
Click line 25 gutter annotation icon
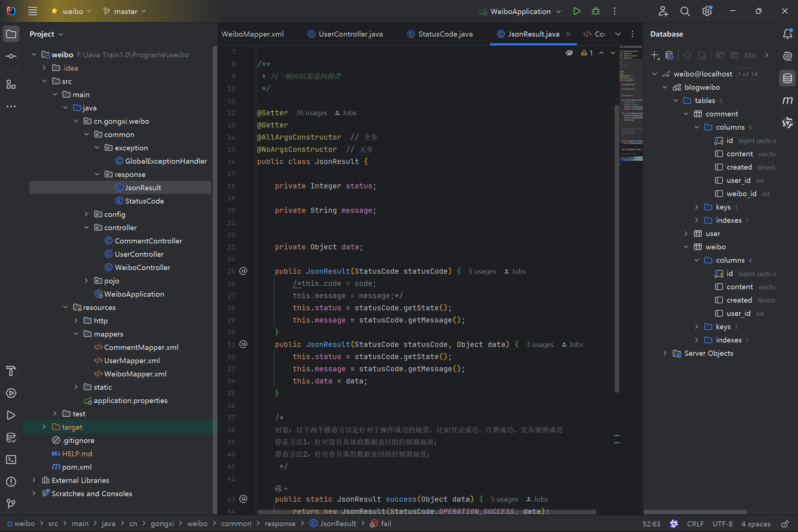point(243,271)
